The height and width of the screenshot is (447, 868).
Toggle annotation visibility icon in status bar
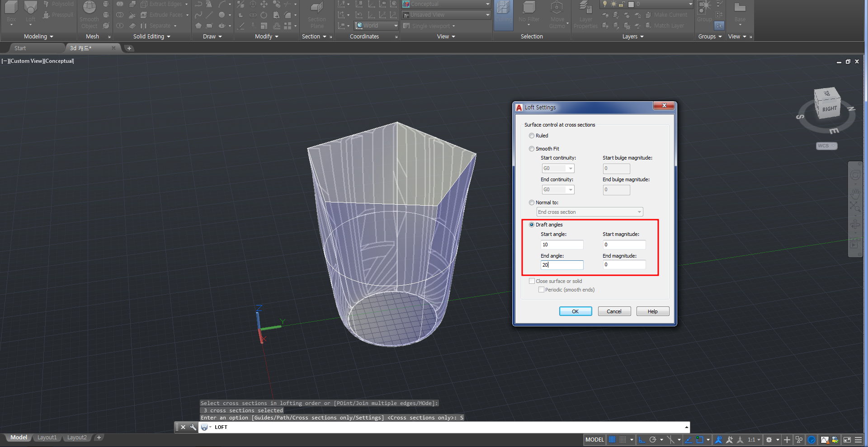pyautogui.click(x=718, y=440)
